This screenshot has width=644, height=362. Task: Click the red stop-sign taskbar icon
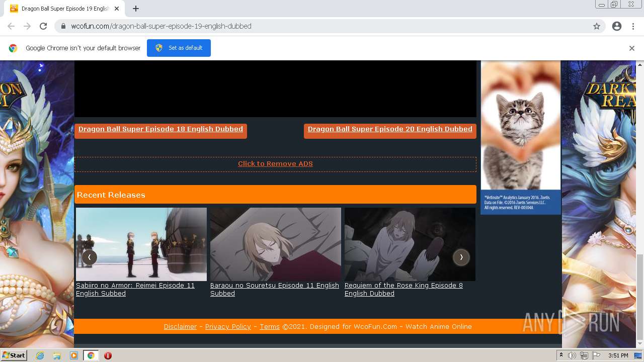click(108, 355)
